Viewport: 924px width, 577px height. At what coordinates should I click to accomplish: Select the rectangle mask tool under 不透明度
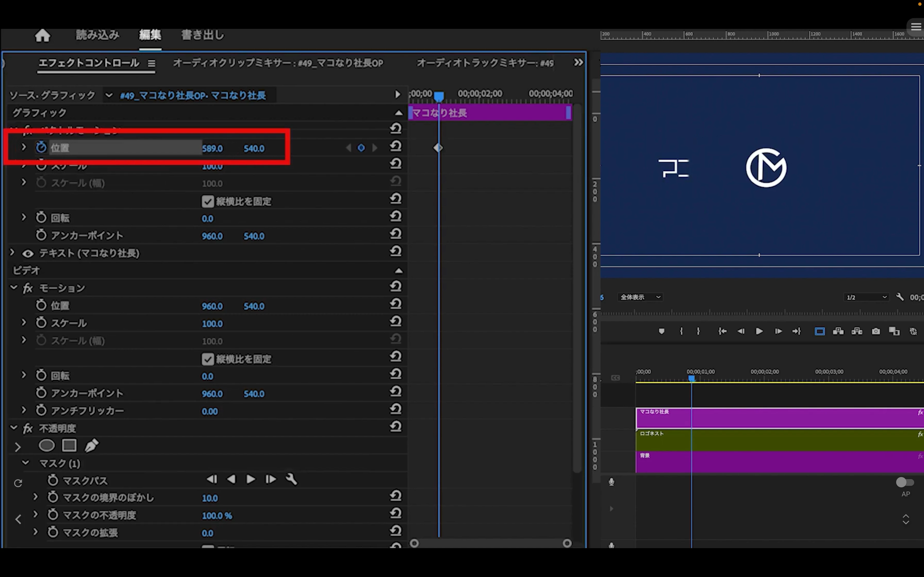click(69, 445)
